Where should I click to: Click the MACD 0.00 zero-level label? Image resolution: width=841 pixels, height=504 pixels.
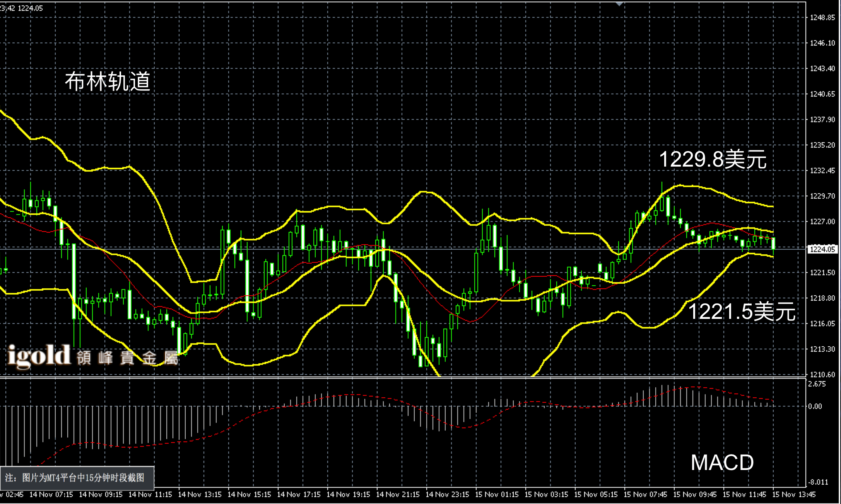(815, 406)
